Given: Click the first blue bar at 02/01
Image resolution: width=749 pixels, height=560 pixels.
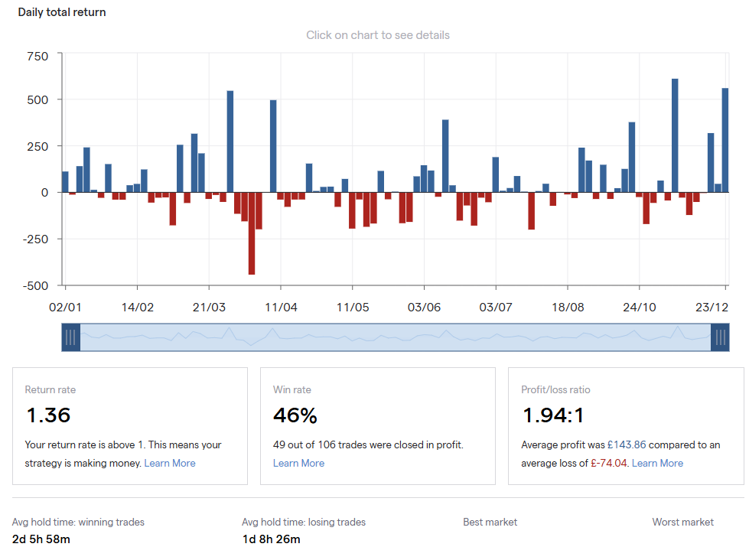Looking at the screenshot, I should click(x=65, y=181).
